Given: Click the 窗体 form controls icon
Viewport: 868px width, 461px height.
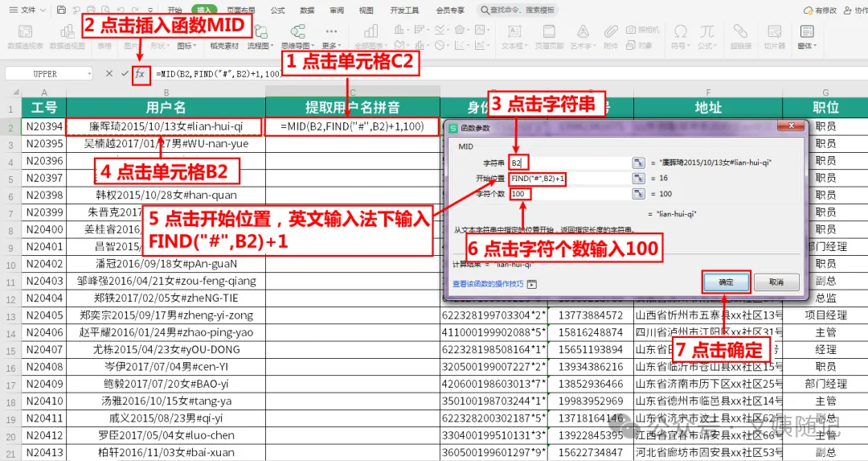Looking at the screenshot, I should click(807, 36).
